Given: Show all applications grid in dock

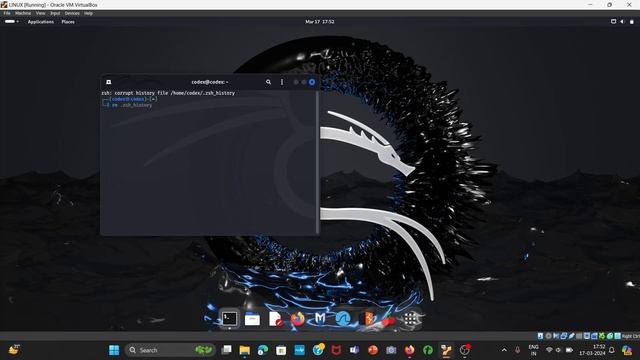Looking at the screenshot, I should pos(411,319).
